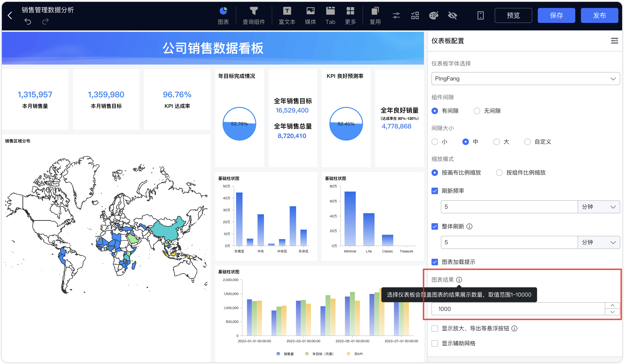Viewport: 624px width, 364px height.
Task: Click the 52.76% liquid gauge chart
Action: [x=239, y=124]
